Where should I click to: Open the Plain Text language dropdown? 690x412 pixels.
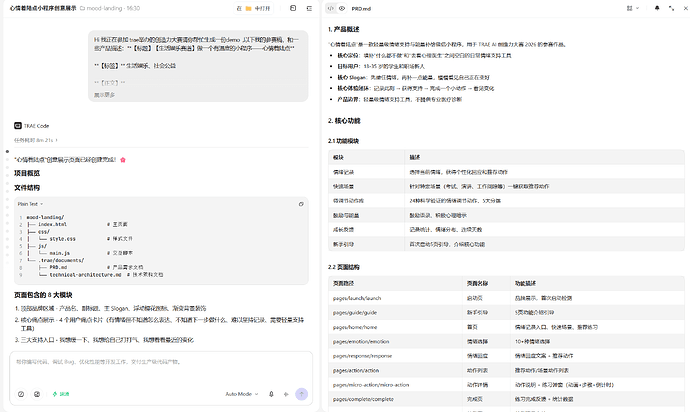click(30, 204)
